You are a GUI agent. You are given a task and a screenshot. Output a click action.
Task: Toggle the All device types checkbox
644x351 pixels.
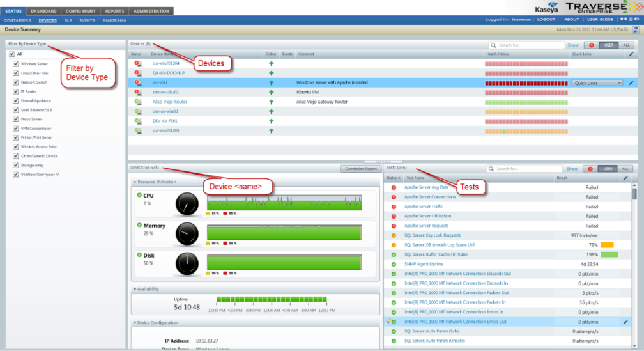click(12, 54)
